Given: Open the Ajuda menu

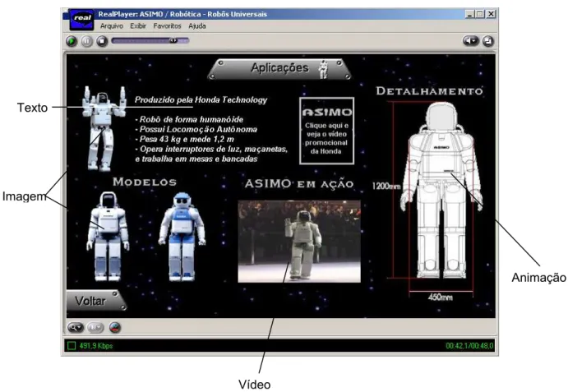Looking at the screenshot, I should click(197, 26).
